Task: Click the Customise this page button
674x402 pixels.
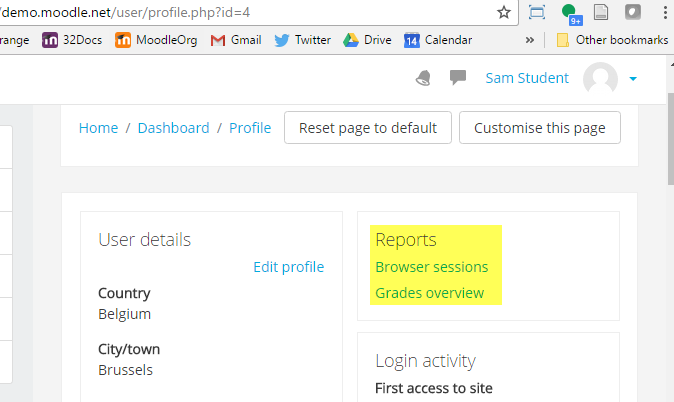Action: click(540, 128)
